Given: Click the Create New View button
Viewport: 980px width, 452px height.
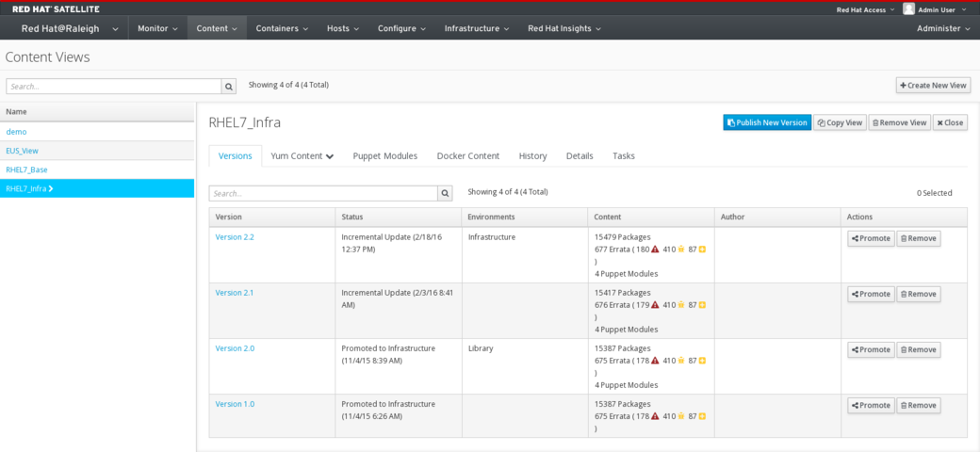Looking at the screenshot, I should 933,86.
